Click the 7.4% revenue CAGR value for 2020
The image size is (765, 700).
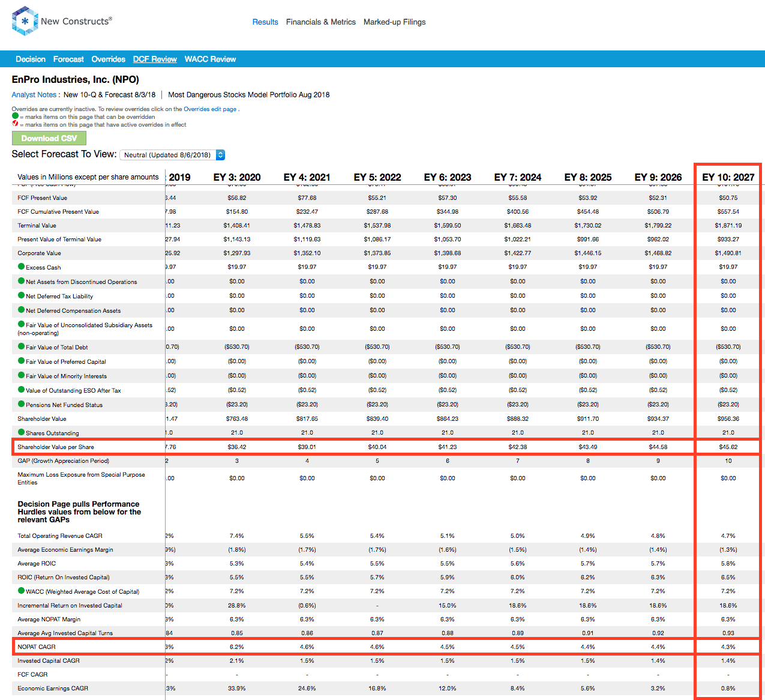pyautogui.click(x=237, y=536)
